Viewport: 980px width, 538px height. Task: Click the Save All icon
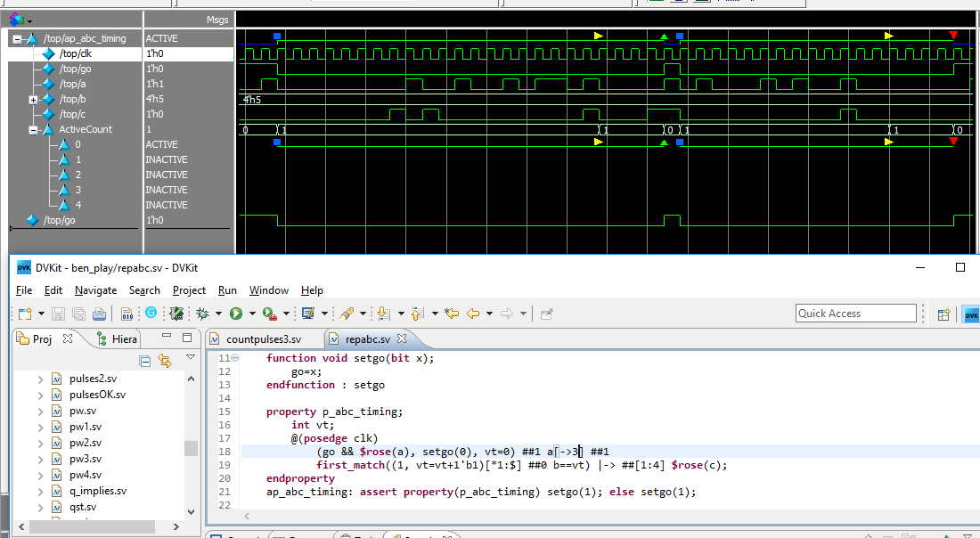[x=78, y=314]
